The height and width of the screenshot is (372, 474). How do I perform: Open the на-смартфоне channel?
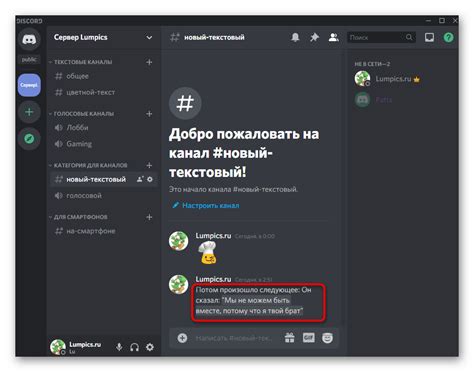tap(103, 231)
